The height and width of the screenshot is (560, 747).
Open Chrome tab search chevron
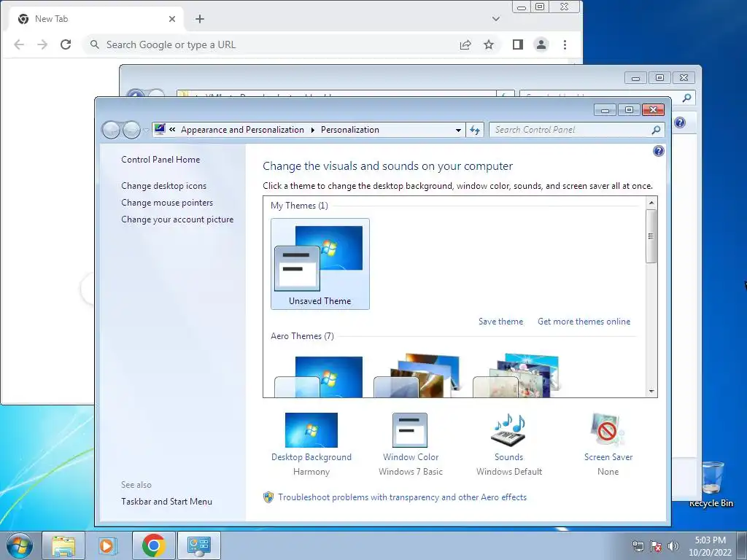[x=496, y=19]
